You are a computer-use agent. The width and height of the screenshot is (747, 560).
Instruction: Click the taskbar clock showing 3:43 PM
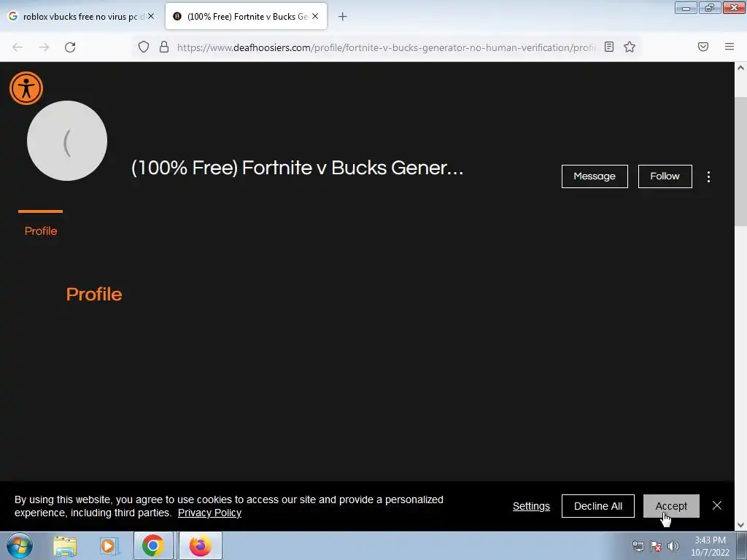coord(710,546)
